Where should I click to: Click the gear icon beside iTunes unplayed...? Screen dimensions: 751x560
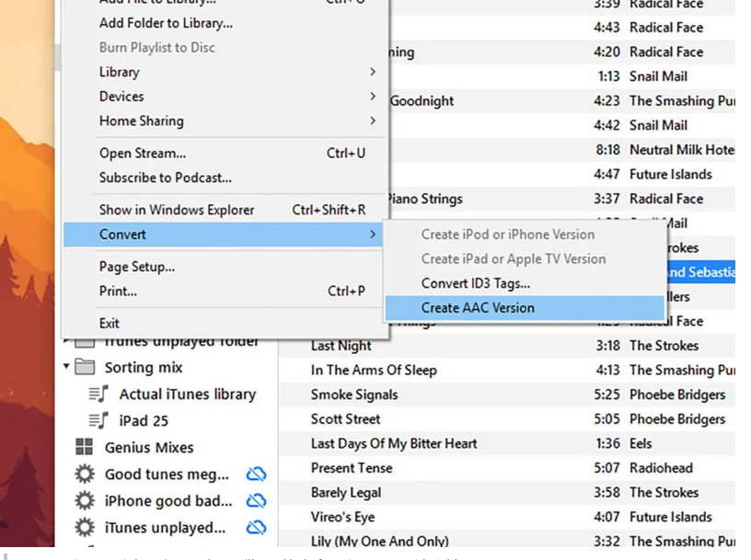click(85, 528)
